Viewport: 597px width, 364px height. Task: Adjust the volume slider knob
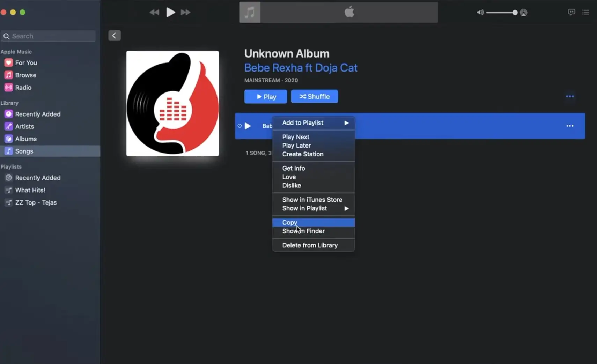click(x=515, y=13)
